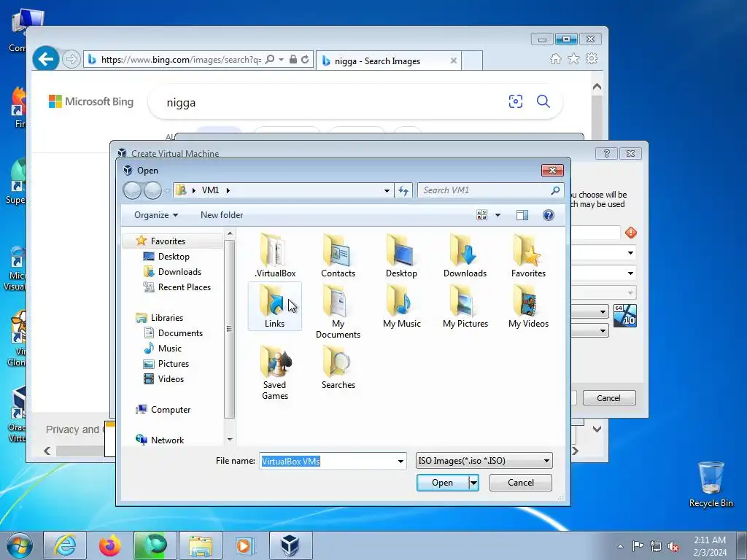Select Videos library in navigation pane
Viewport: 747px width, 560px height.
click(171, 379)
